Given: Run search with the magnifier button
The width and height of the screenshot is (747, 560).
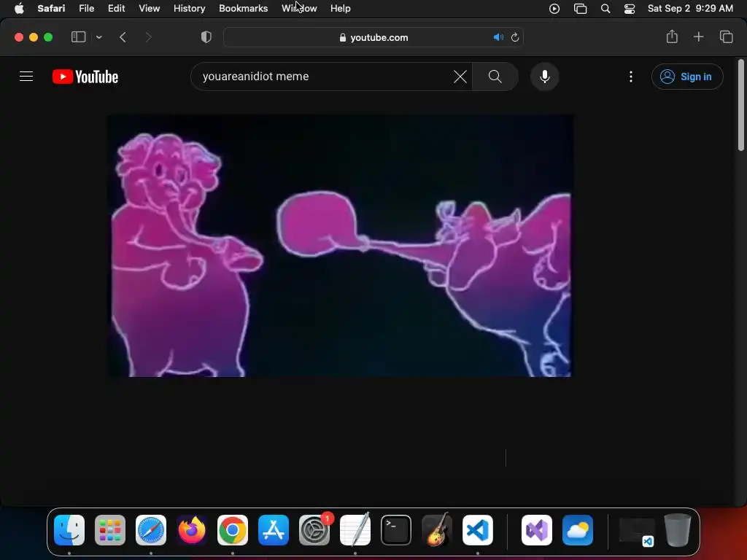Looking at the screenshot, I should coord(495,77).
